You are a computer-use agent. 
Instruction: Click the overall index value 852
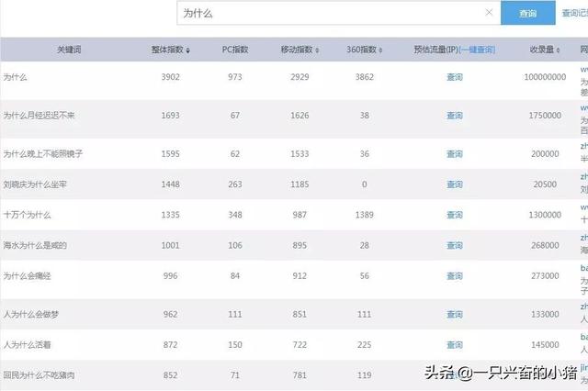click(x=171, y=374)
